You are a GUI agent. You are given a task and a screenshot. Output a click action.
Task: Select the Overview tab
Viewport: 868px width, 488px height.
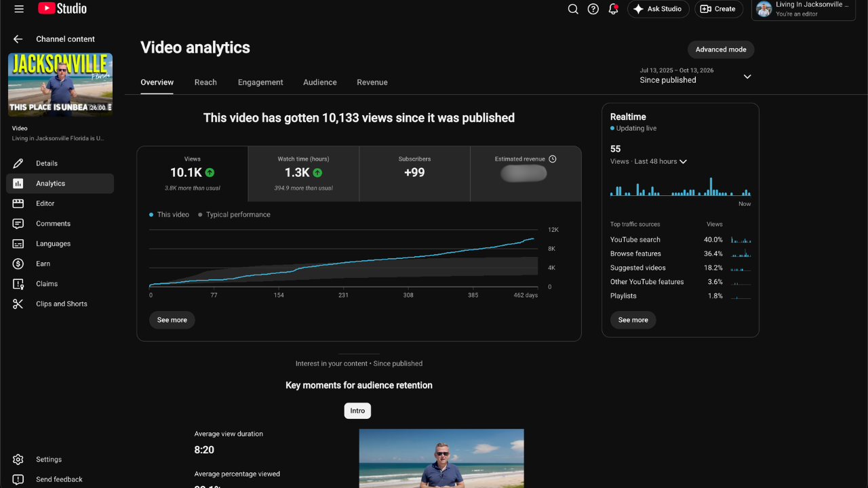coord(157,82)
